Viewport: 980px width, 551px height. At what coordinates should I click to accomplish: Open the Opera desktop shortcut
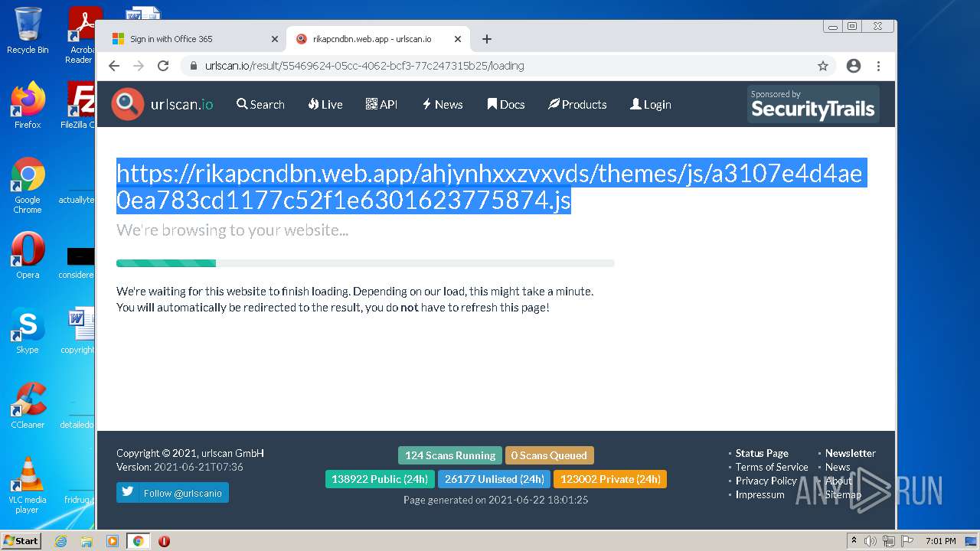pyautogui.click(x=28, y=256)
